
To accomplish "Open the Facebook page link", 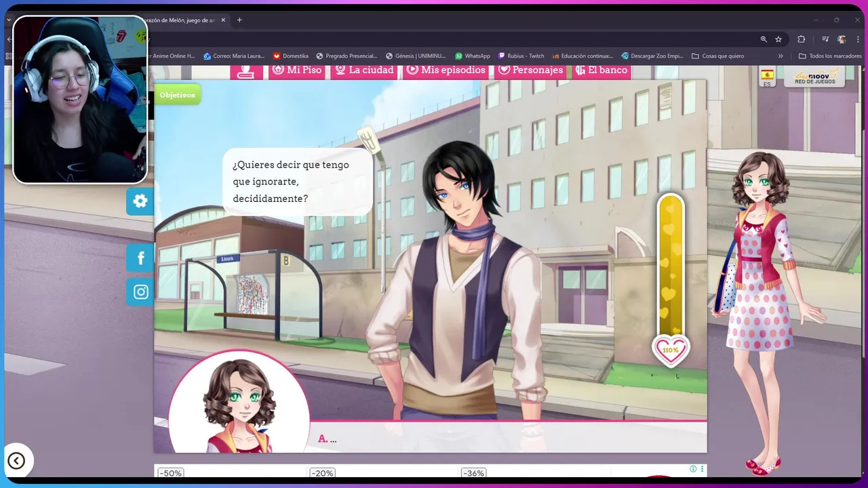I will tap(140, 258).
